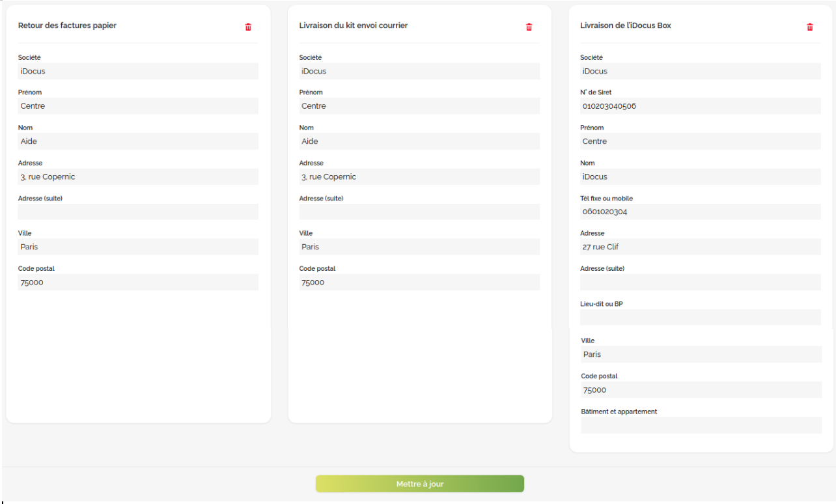Edit Société field in Livraison du kit envoi courrier
Screen dimensions: 836x504
click(419, 71)
